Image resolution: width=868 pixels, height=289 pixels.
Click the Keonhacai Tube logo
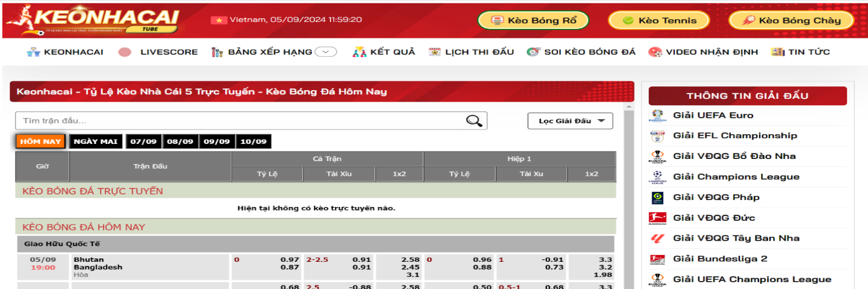[x=93, y=20]
